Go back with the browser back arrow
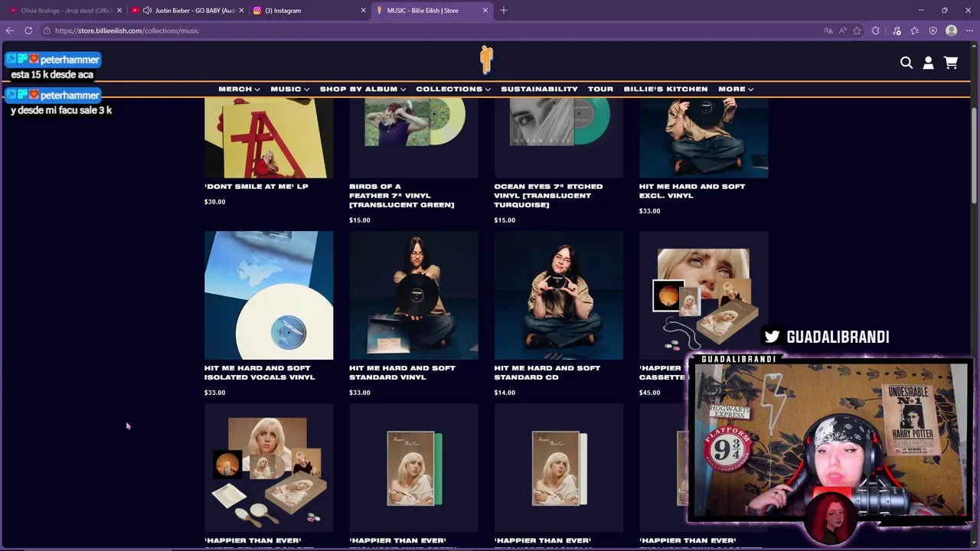Screen dimensions: 980x551 10,31
